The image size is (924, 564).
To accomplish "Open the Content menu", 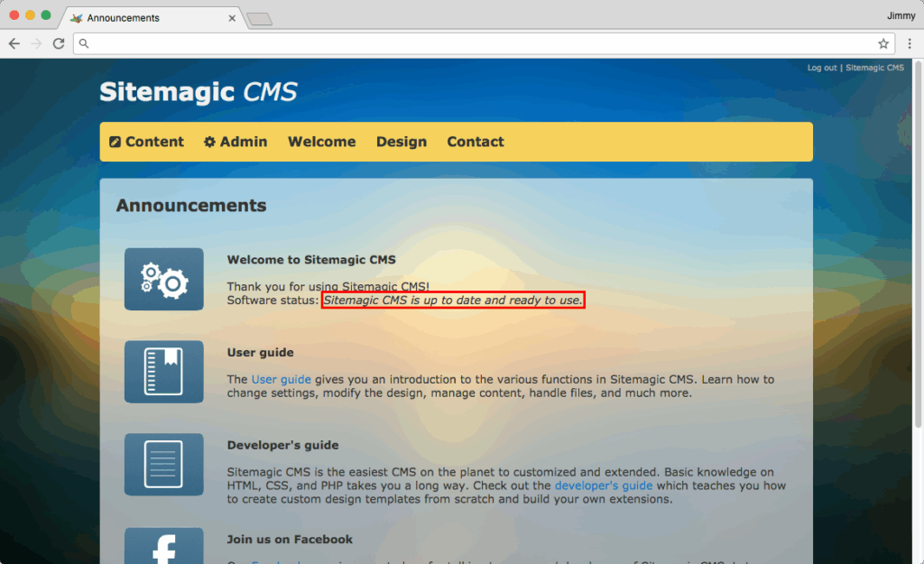I will [x=147, y=142].
